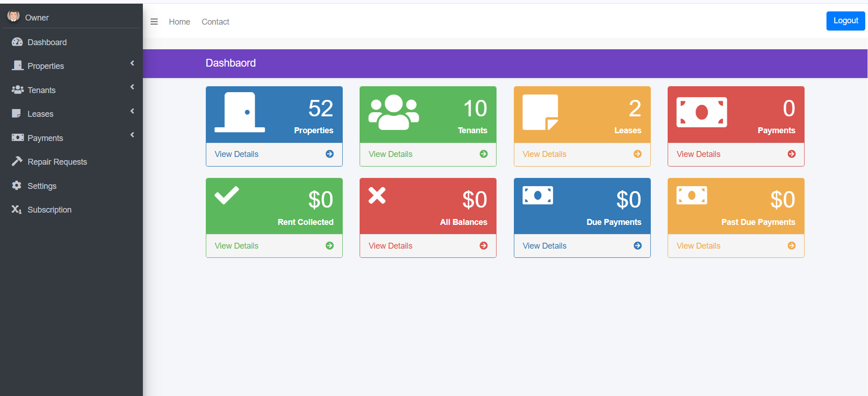Open View Details link for Properties
Viewport: 868px width, 396px height.
pos(236,154)
